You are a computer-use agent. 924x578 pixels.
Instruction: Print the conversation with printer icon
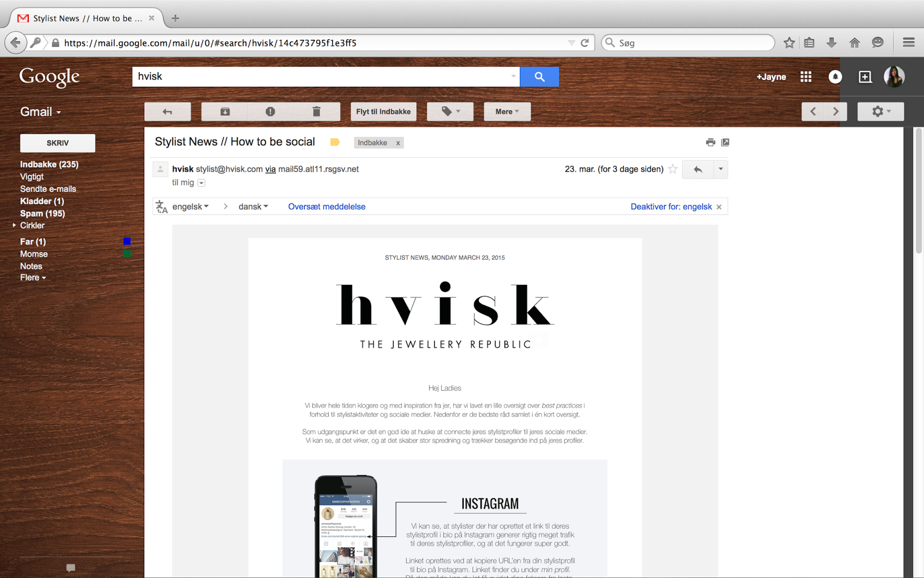pyautogui.click(x=710, y=142)
